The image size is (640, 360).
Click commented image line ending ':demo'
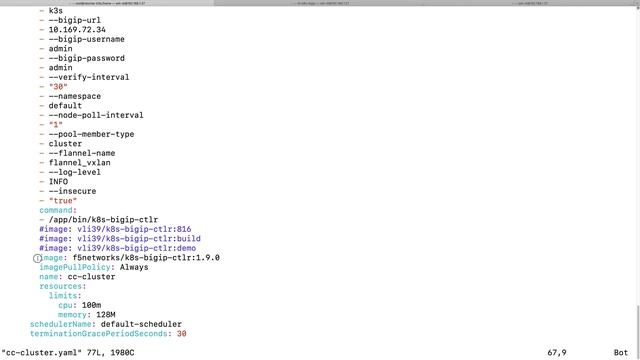[118, 248]
